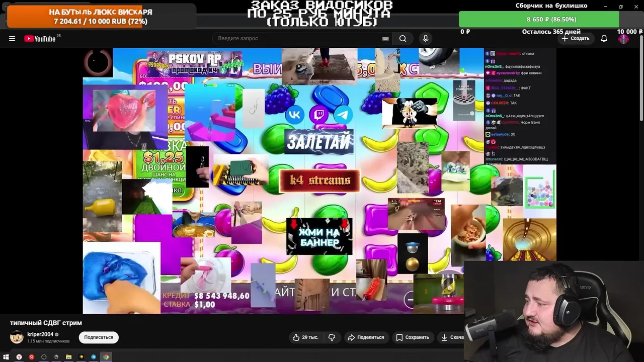Open Yandex Browser from the taskbar
The width and height of the screenshot is (644, 362).
tap(19, 357)
